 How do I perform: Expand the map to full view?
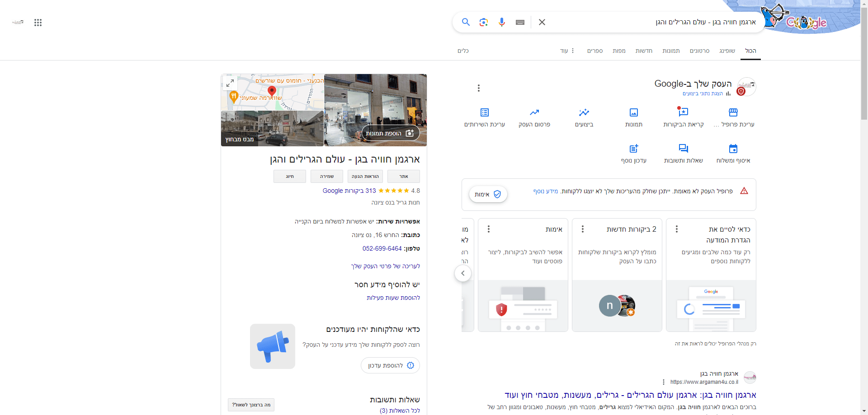point(230,83)
